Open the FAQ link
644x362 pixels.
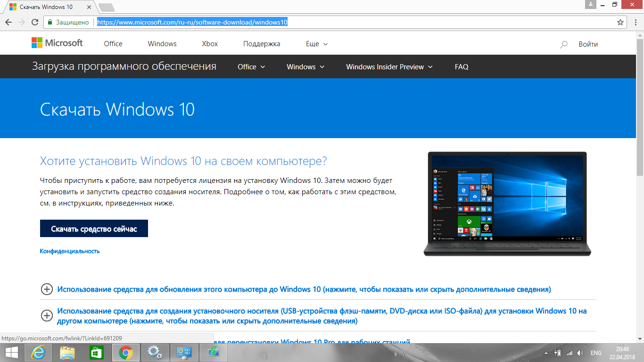pyautogui.click(x=462, y=67)
